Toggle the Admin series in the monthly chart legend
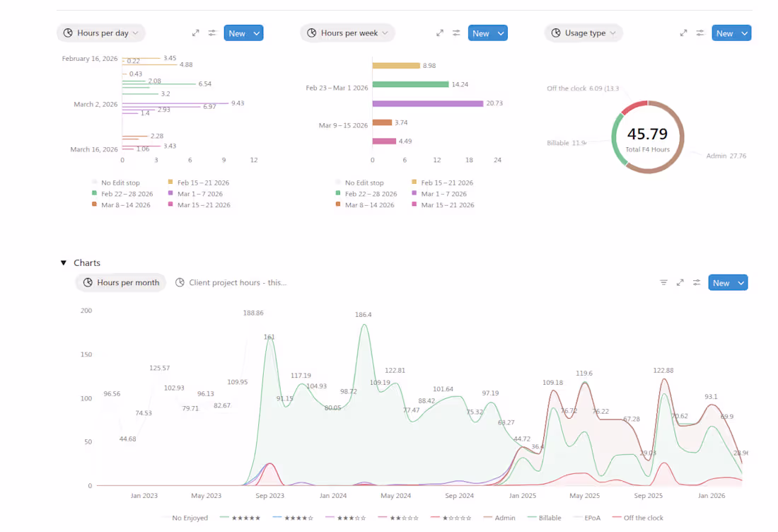The image size is (778, 532). (x=499, y=518)
